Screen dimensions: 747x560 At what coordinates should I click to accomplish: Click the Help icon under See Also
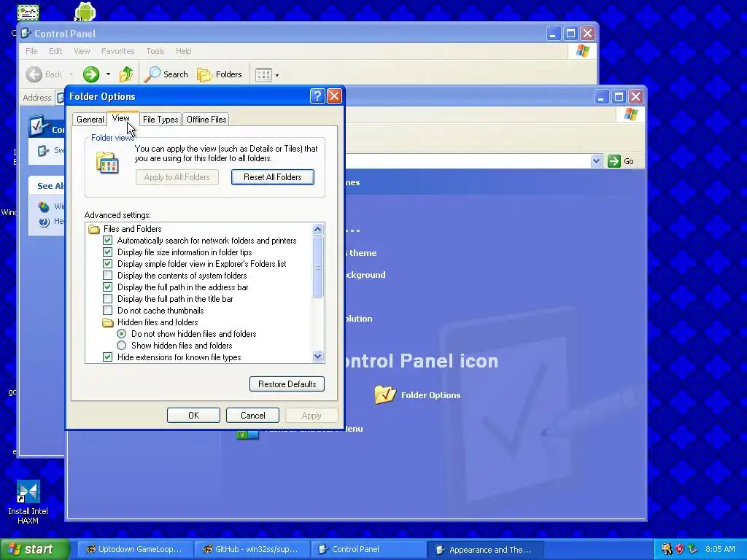44,222
